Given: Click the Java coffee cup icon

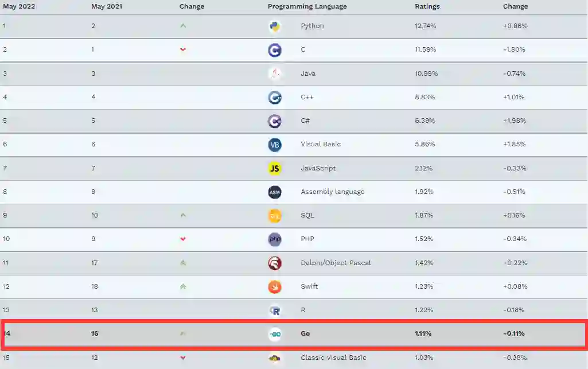Looking at the screenshot, I should (x=274, y=73).
